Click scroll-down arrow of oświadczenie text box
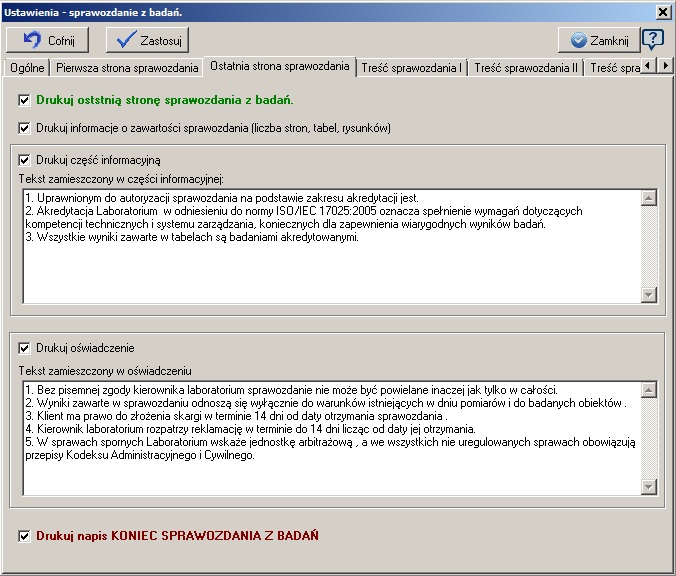Screen dimensions: 676x576 coord(649,487)
